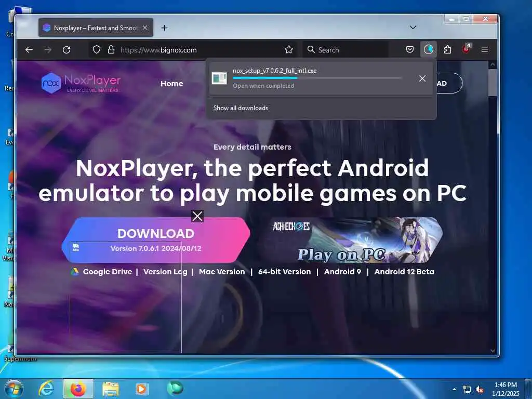Open Firefox hamburger application menu
This screenshot has width=532, height=399.
tap(485, 50)
